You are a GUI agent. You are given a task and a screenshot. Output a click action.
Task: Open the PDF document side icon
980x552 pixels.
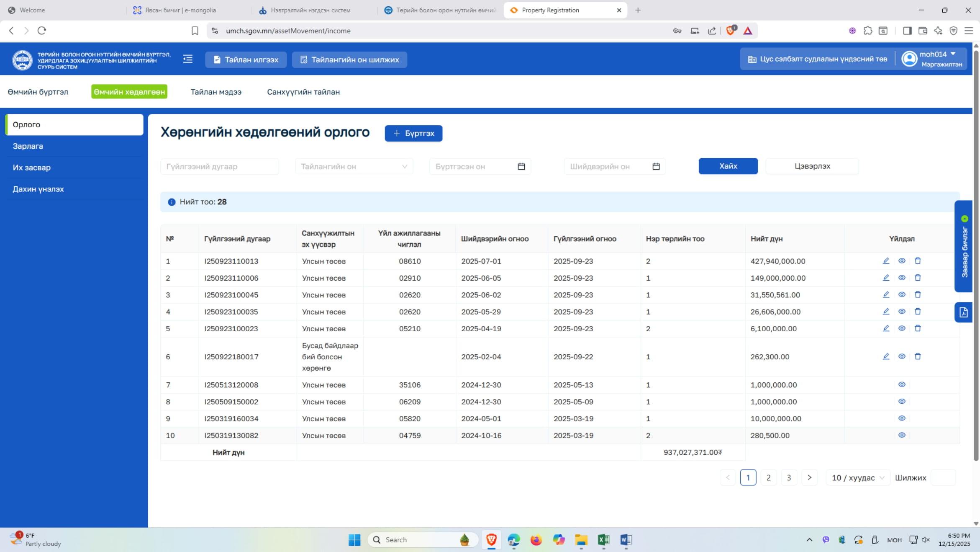pos(963,312)
